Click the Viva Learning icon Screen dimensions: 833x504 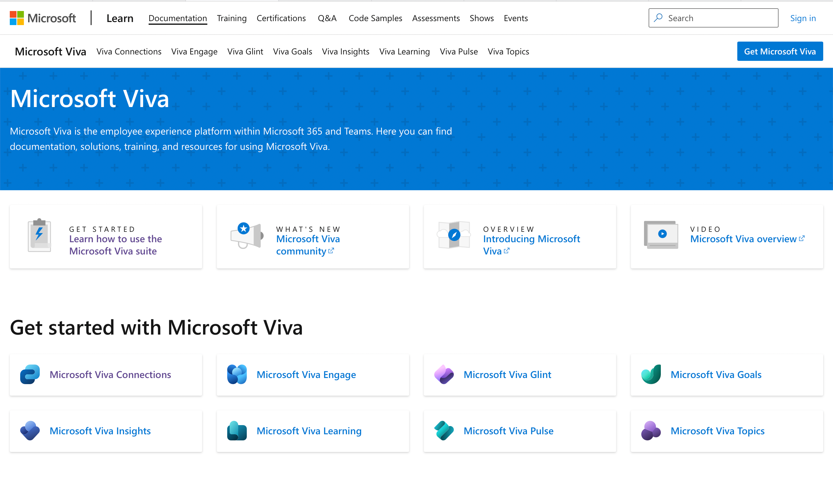[x=237, y=431]
